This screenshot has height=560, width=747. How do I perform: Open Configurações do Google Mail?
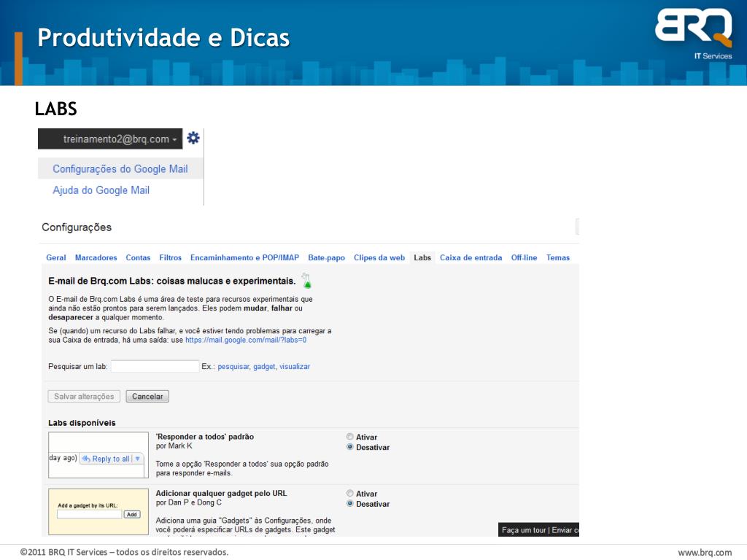[120, 169]
